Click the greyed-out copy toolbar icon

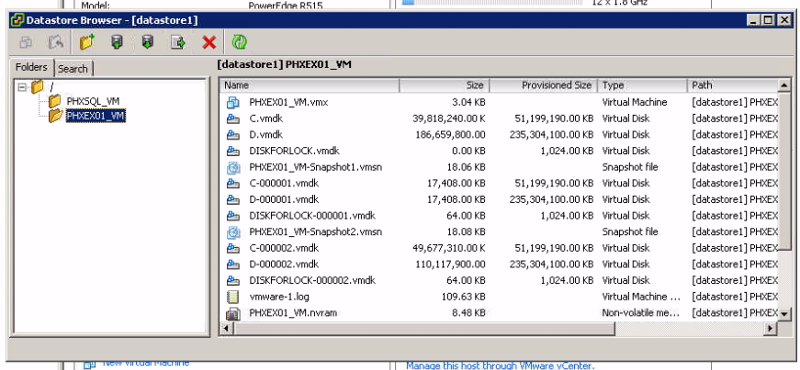click(26, 42)
